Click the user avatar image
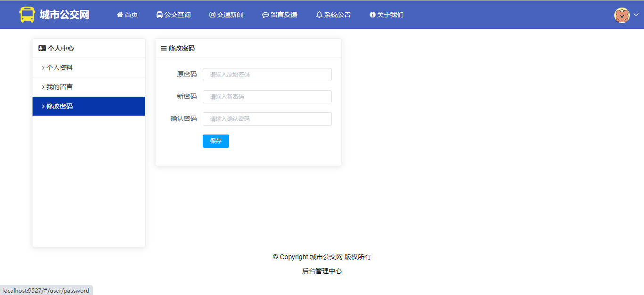 pyautogui.click(x=622, y=15)
